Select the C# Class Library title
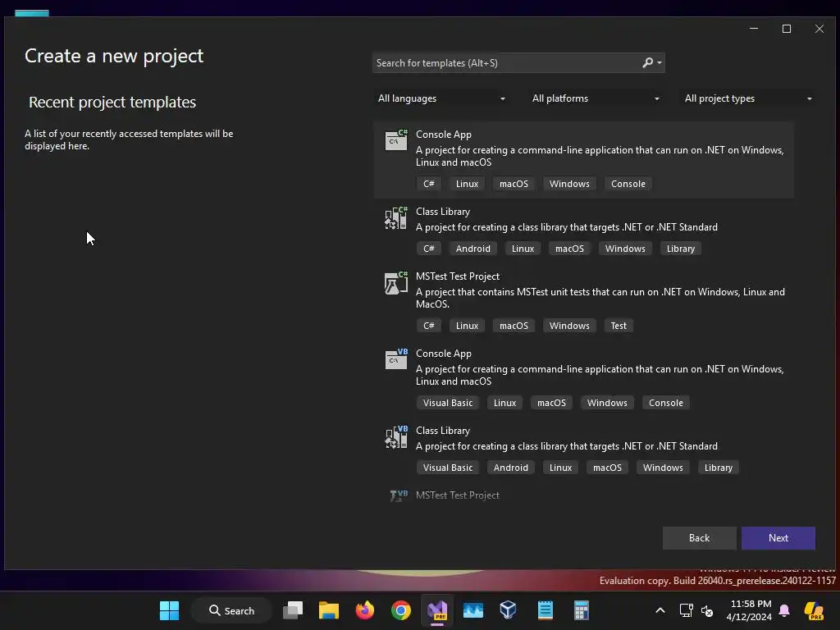840x630 pixels. pos(443,212)
